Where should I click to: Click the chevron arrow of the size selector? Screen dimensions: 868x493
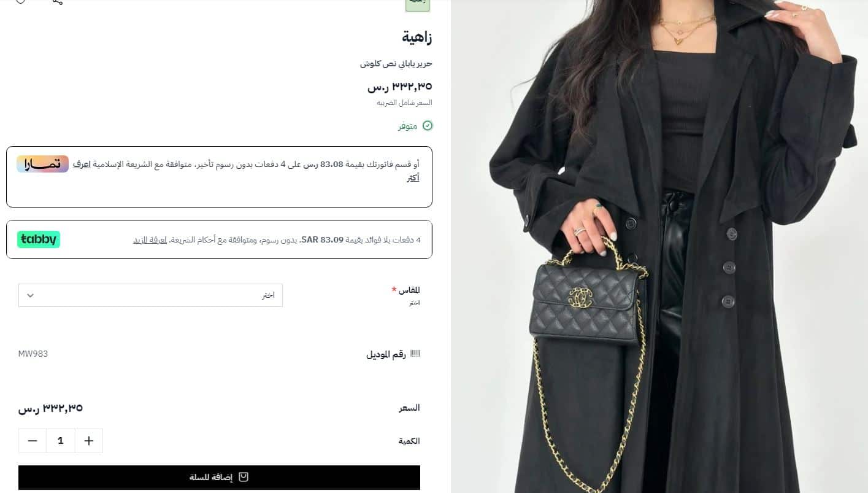coord(30,295)
